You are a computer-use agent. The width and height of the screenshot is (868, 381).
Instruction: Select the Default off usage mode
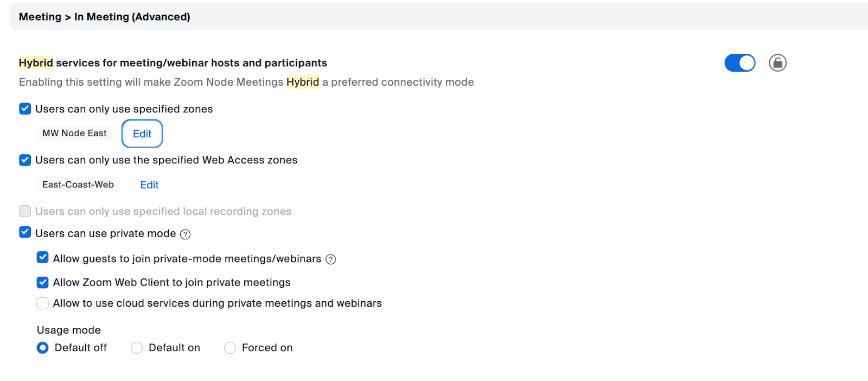pos(43,348)
